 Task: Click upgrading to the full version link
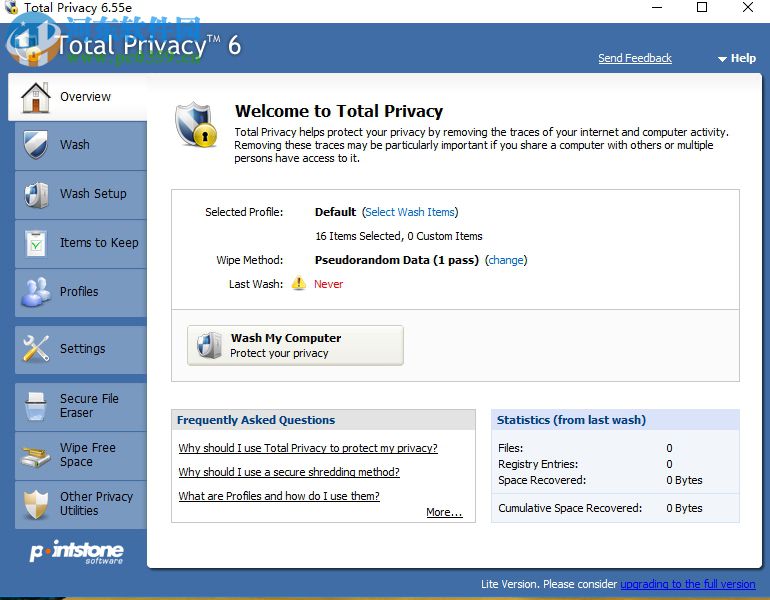(688, 584)
